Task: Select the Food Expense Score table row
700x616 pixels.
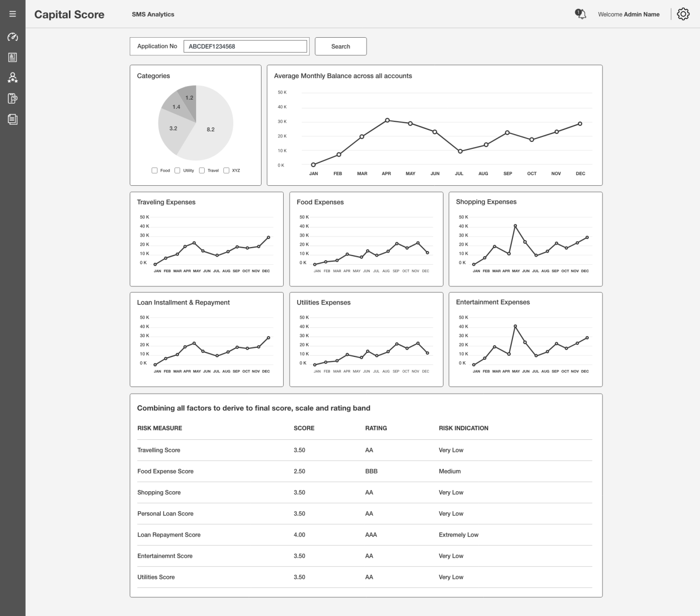Action: click(365, 471)
